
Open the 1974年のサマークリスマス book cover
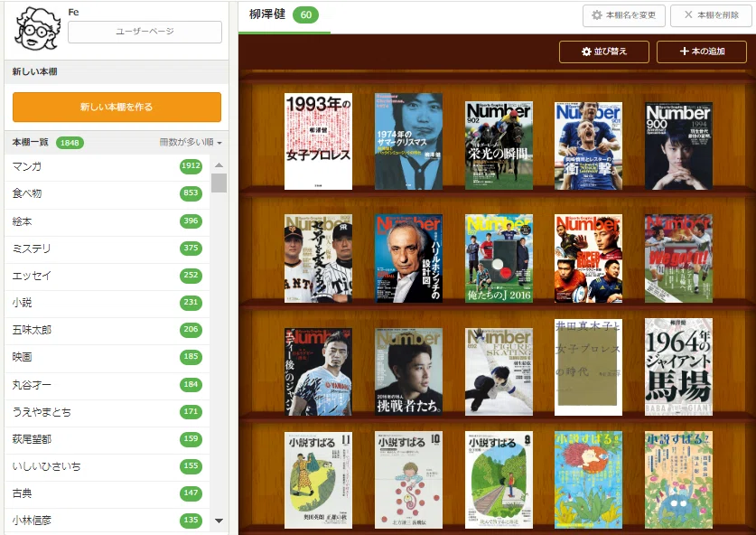[x=408, y=141]
